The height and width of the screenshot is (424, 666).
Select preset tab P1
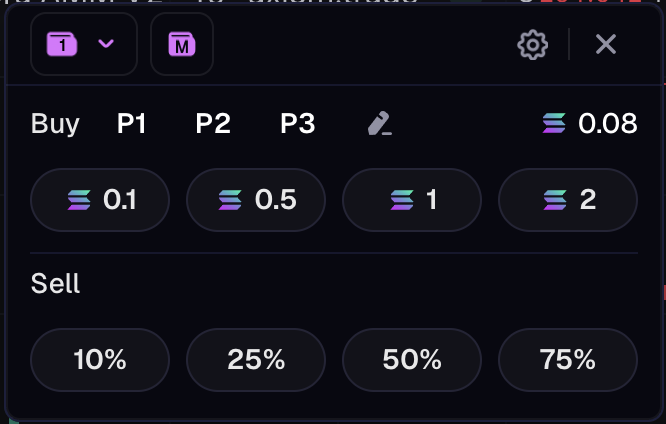click(x=132, y=124)
